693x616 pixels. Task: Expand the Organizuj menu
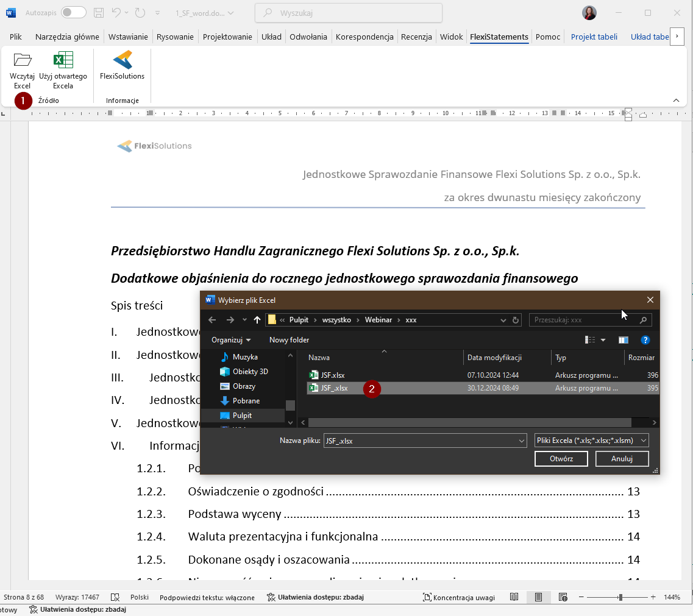point(231,340)
